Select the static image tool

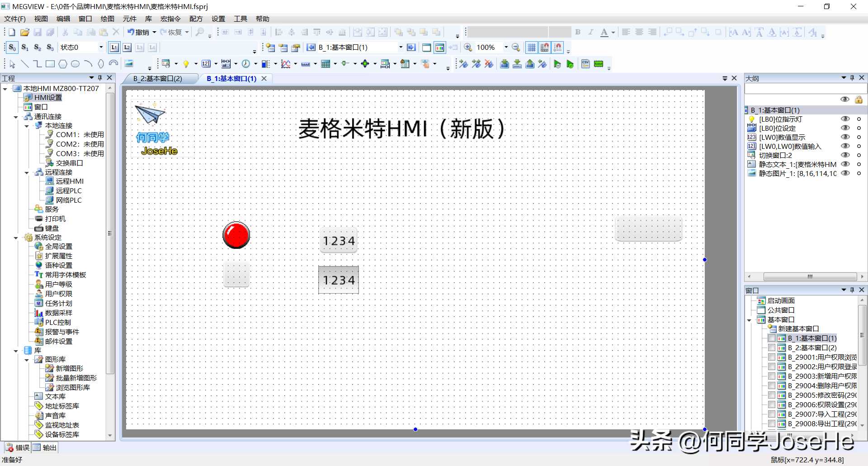pos(129,63)
